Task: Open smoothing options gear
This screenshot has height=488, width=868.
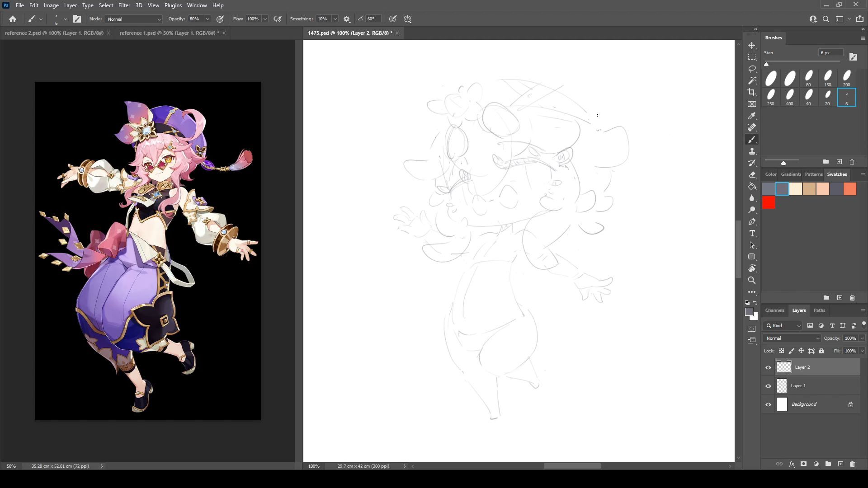Action: (x=347, y=19)
